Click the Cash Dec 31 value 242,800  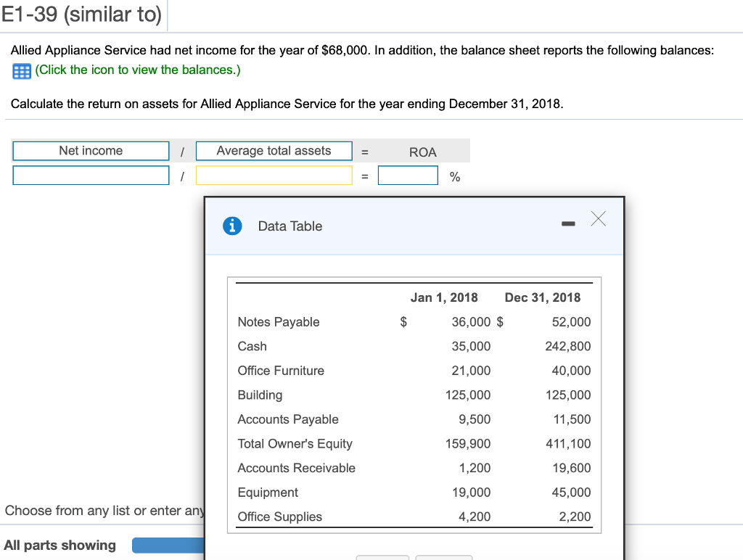click(x=567, y=346)
